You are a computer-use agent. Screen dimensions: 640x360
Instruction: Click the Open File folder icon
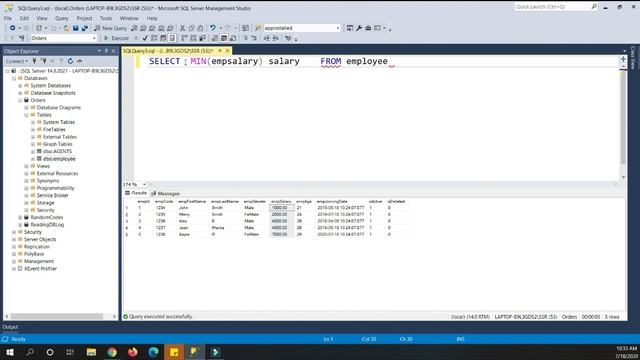pos(66,28)
